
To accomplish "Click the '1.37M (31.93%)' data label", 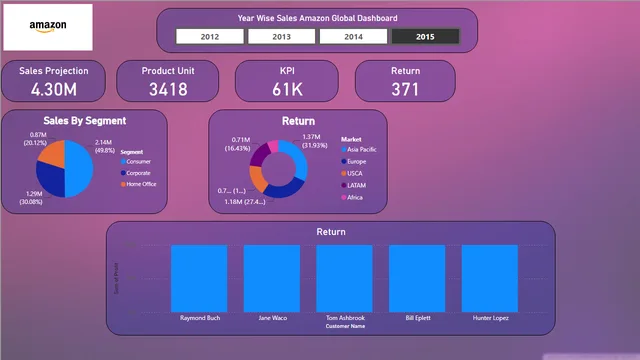I will pos(314,141).
